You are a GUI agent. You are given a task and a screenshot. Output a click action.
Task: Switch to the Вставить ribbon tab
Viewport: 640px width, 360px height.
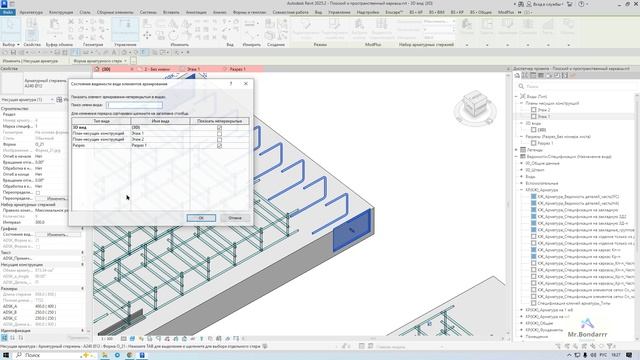pos(171,12)
